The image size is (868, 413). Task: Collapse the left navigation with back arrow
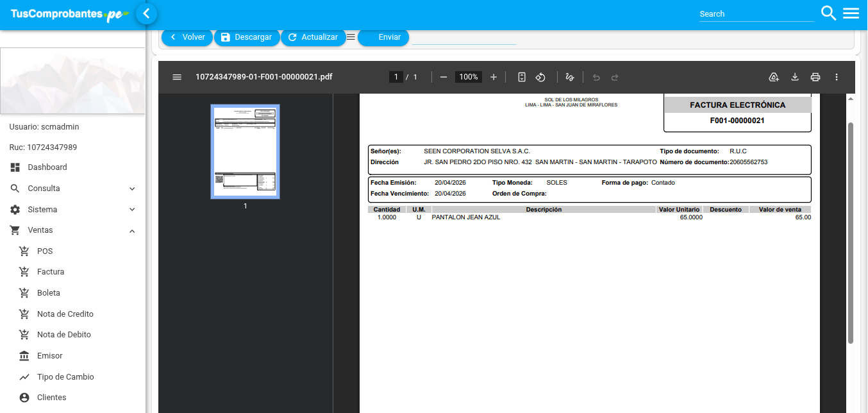tap(147, 13)
